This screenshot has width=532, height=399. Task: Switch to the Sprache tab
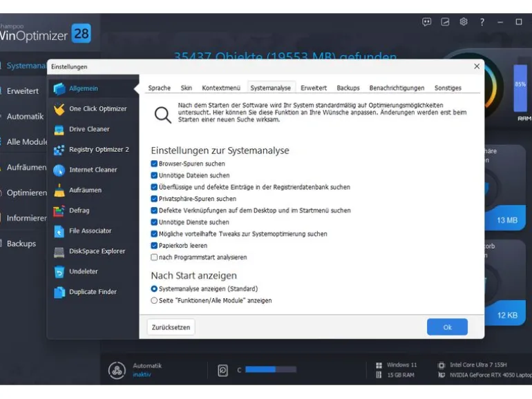click(159, 88)
